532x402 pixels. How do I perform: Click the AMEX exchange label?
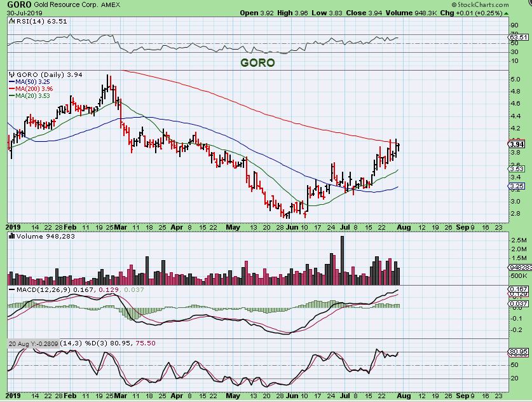(x=110, y=4)
